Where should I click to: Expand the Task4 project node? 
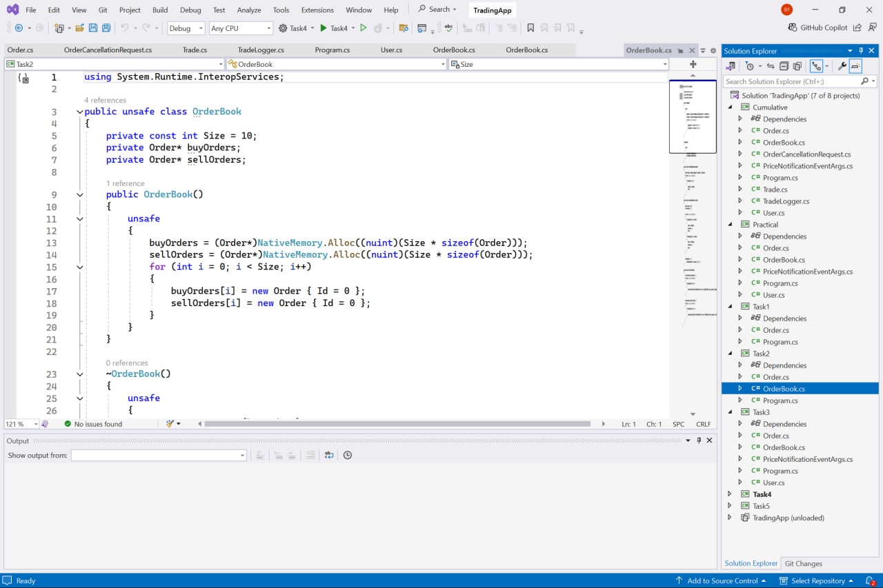[x=730, y=494]
